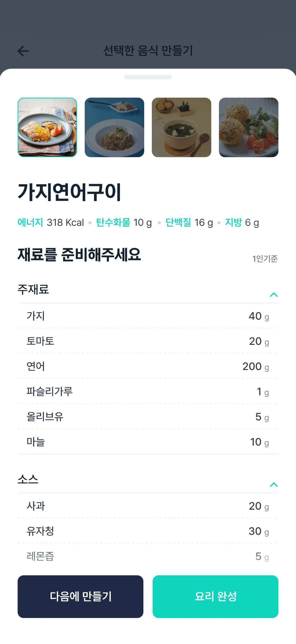Tap the back arrow icon
The width and height of the screenshot is (296, 644).
[23, 51]
